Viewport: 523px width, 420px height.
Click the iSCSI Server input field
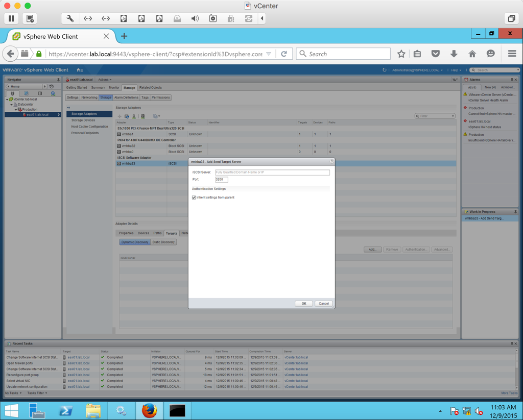(272, 172)
